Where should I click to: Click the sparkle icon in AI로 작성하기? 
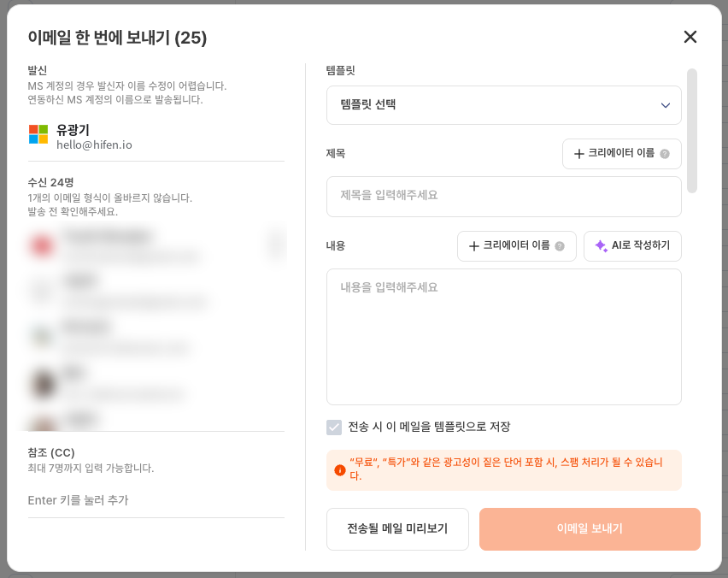tap(602, 245)
